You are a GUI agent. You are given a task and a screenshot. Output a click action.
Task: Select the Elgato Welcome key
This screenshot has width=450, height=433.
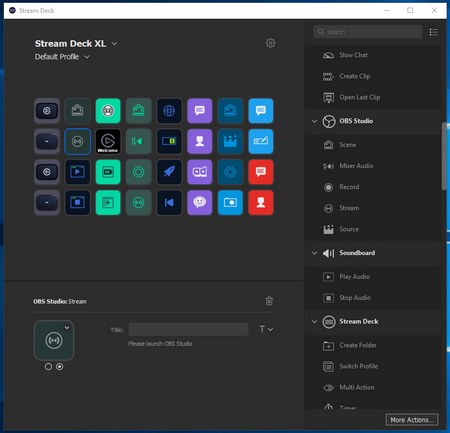click(x=108, y=141)
